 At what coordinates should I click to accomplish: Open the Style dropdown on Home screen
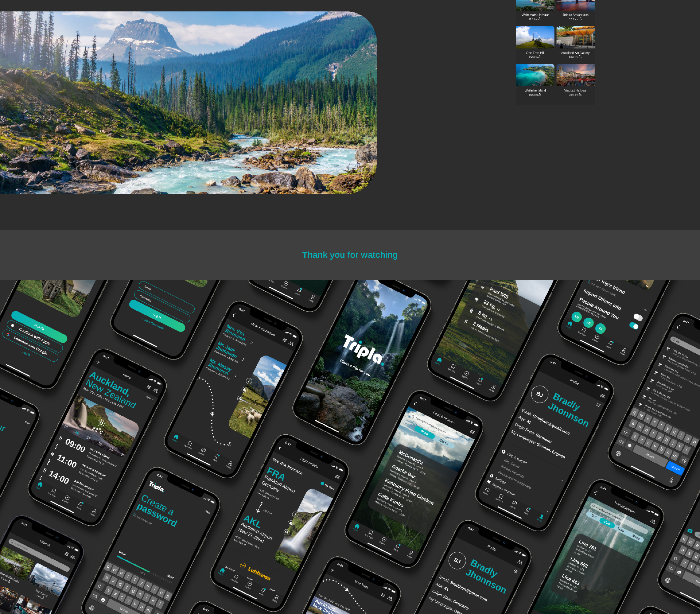click(x=149, y=398)
